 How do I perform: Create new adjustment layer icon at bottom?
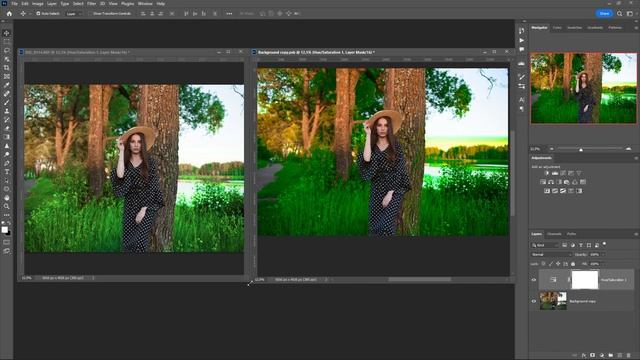point(602,355)
